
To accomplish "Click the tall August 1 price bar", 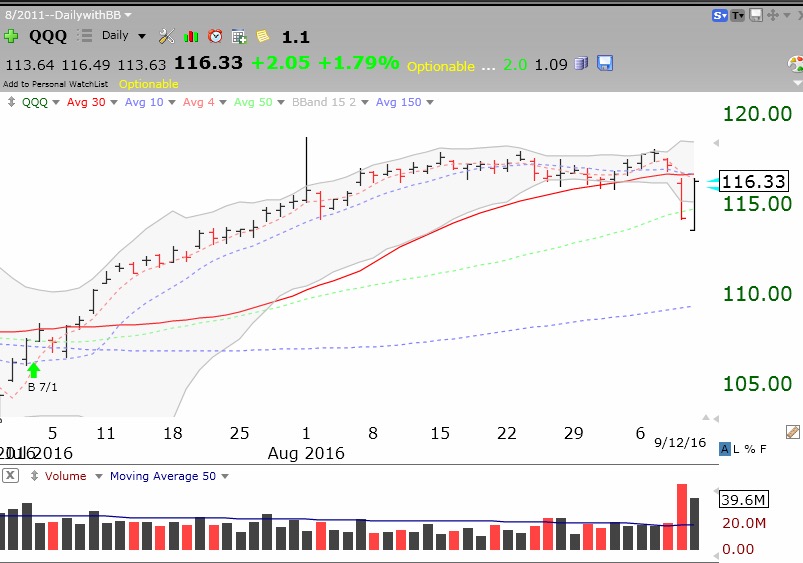I will [307, 170].
